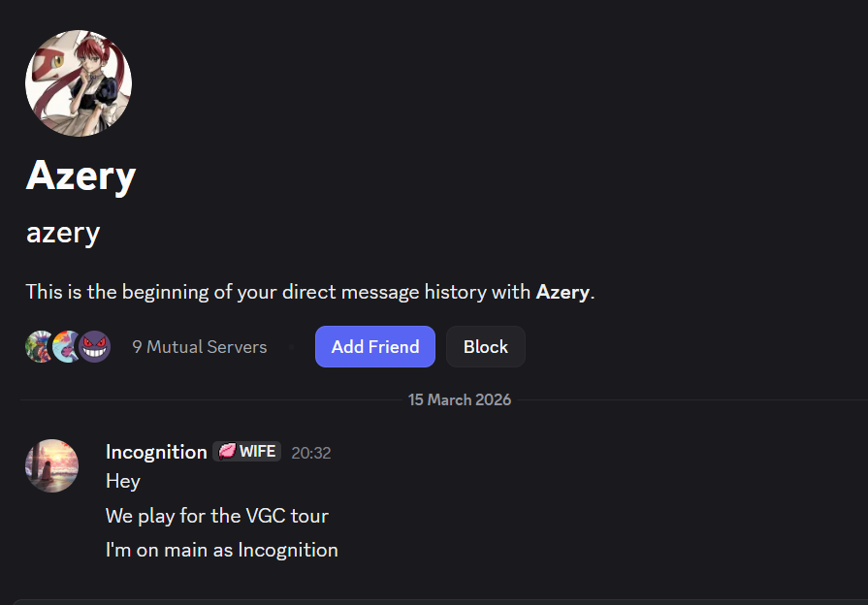Image resolution: width=868 pixels, height=605 pixels.
Task: Click the handle azery below the display name
Action: pos(62,233)
